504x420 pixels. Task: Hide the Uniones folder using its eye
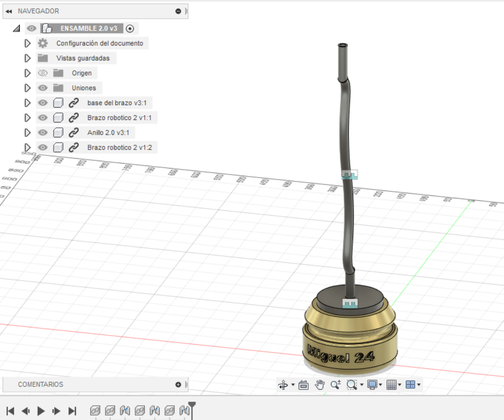43,88
